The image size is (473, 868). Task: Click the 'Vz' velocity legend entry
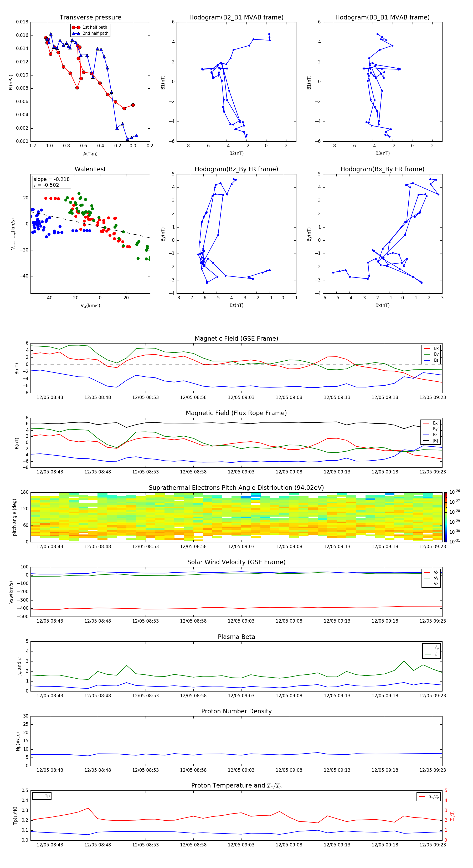click(431, 584)
